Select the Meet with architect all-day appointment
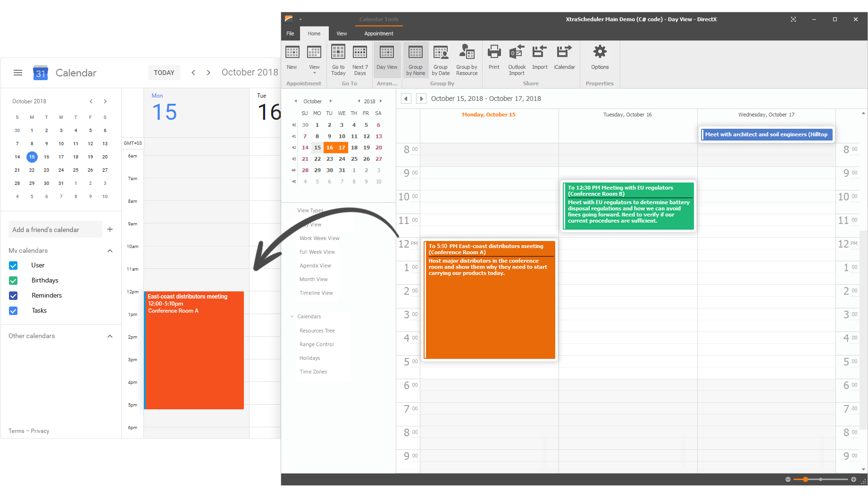This screenshot has height=498, width=868. tap(767, 134)
